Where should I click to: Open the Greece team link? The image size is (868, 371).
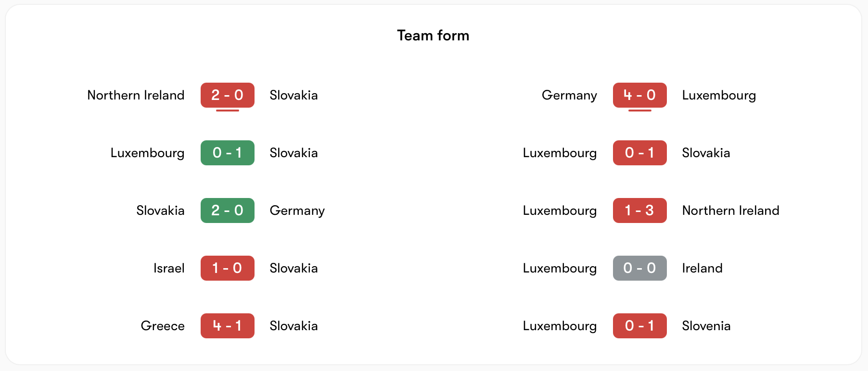(163, 326)
